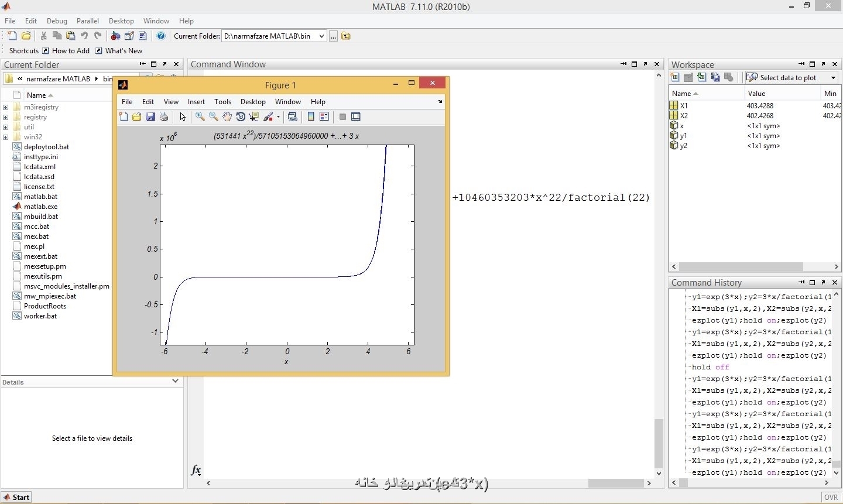The height and width of the screenshot is (504, 843).
Task: Activate the Pan hand tool in Figure 1
Action: pos(227,117)
